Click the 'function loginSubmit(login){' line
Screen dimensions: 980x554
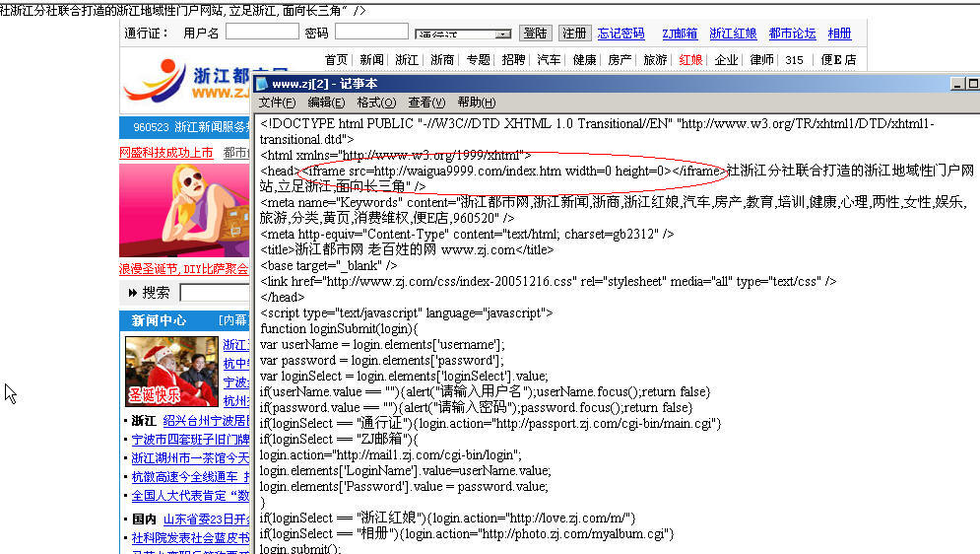[x=340, y=328]
